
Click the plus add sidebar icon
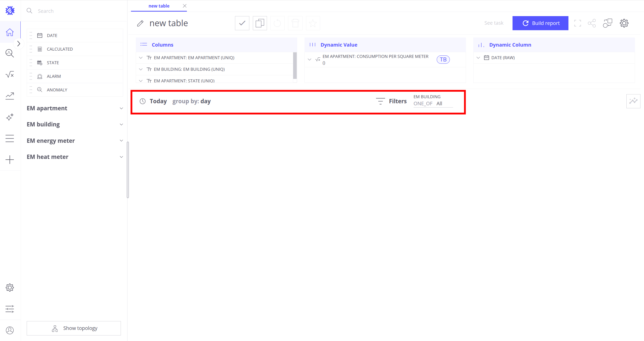(10, 160)
